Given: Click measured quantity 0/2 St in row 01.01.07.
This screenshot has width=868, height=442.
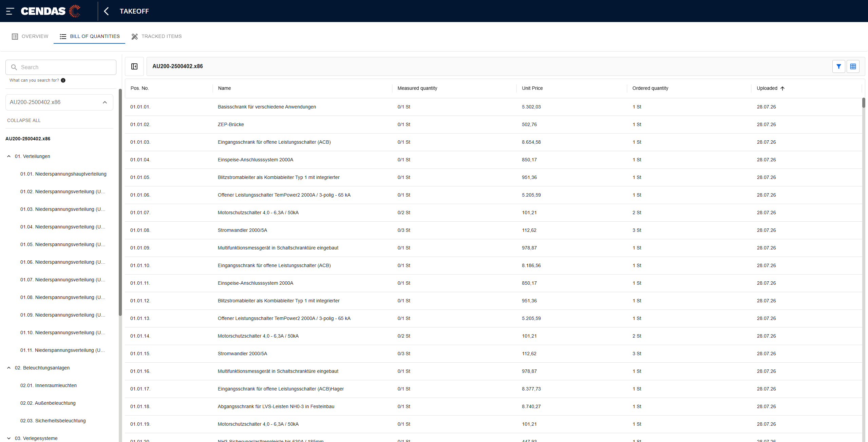Looking at the screenshot, I should point(404,213).
